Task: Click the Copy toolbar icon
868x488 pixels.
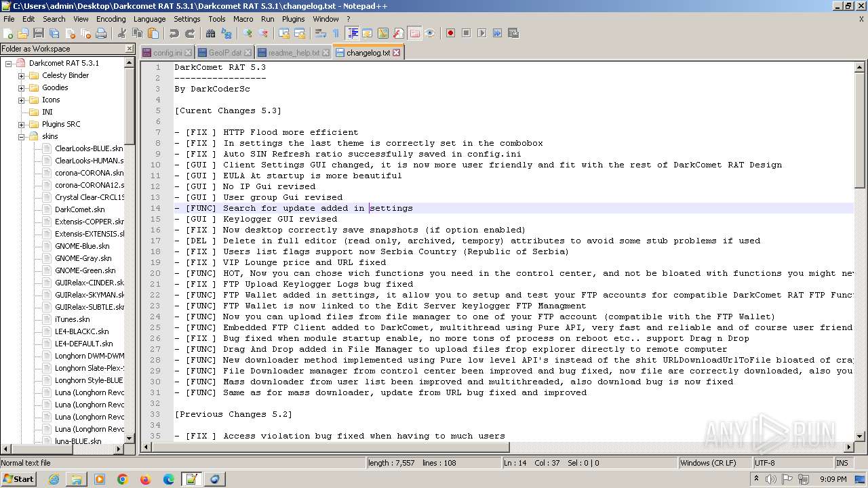Action: (x=138, y=33)
